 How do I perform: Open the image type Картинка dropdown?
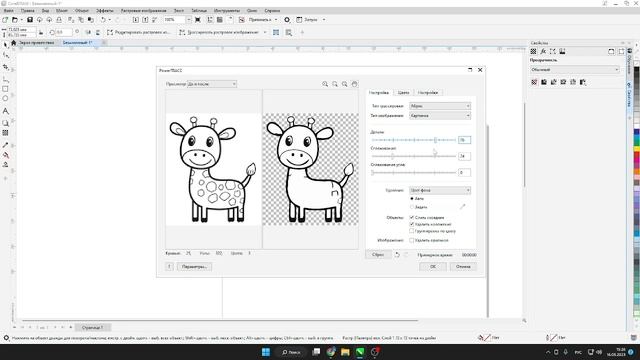tap(440, 116)
